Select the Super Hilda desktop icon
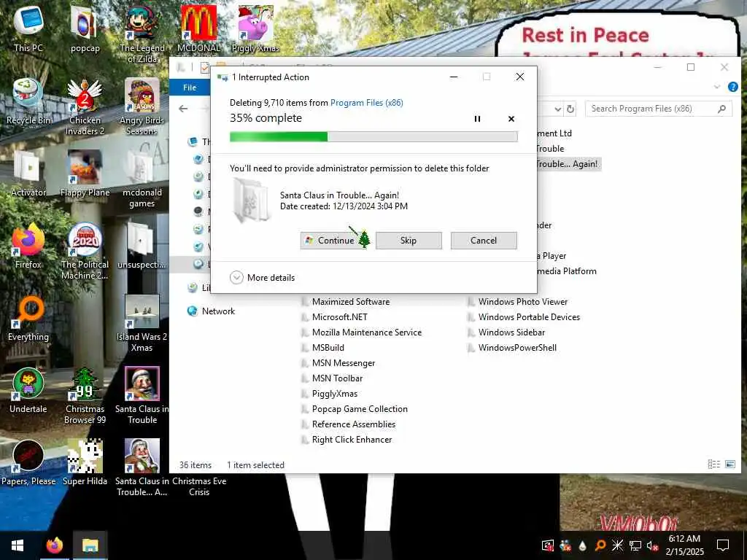The width and height of the screenshot is (747, 560). point(85,462)
